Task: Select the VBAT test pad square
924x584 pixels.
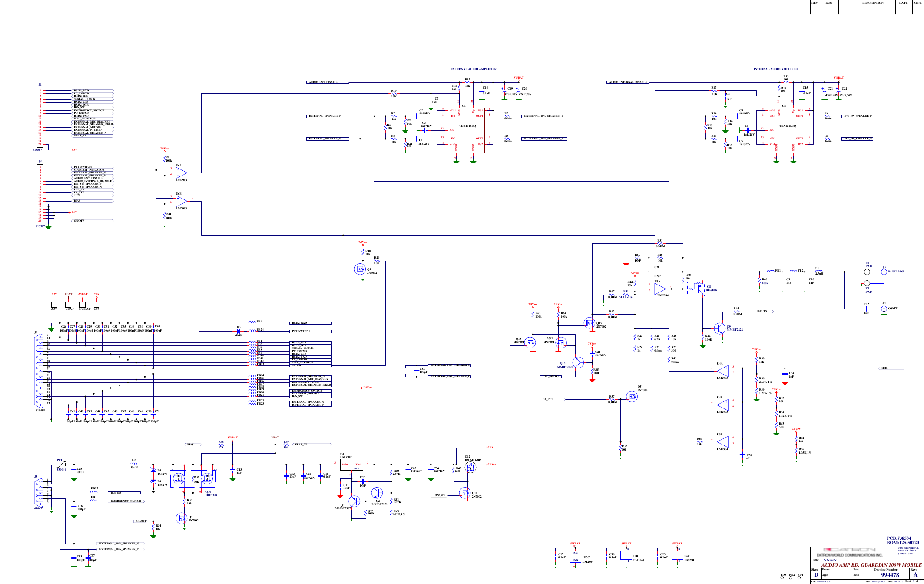Action: point(68,305)
